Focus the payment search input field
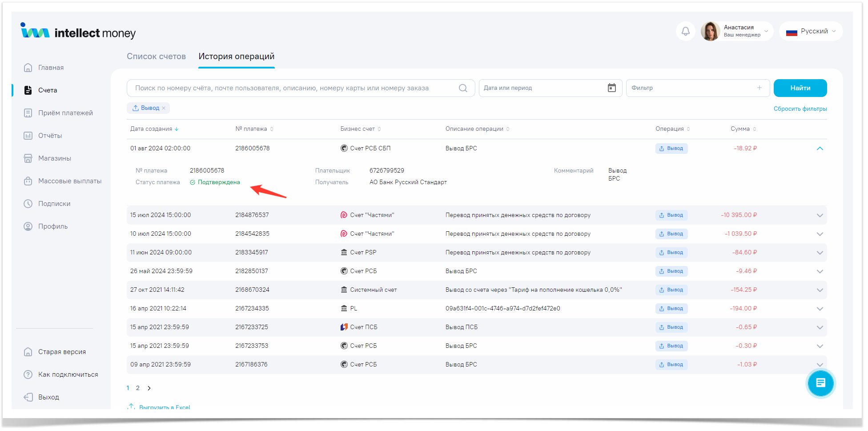Viewport: 868px width, 431px height. 293,88
